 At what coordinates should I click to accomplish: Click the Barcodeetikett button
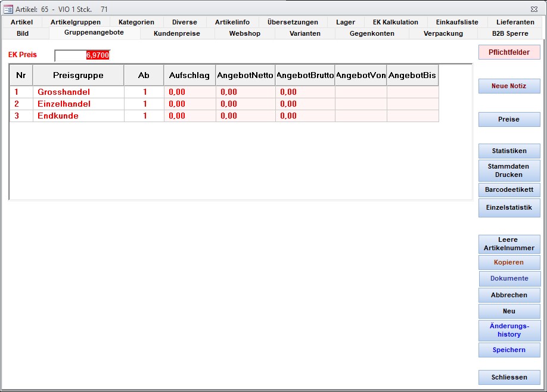click(509, 189)
